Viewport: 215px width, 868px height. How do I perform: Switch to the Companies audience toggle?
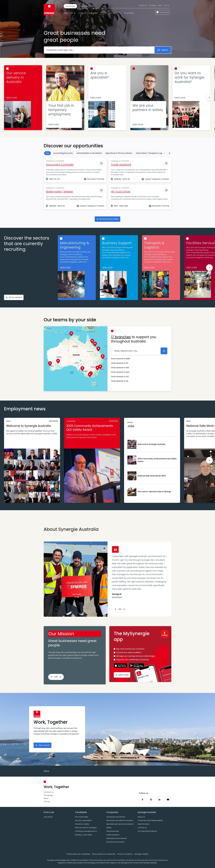tap(83, 6)
